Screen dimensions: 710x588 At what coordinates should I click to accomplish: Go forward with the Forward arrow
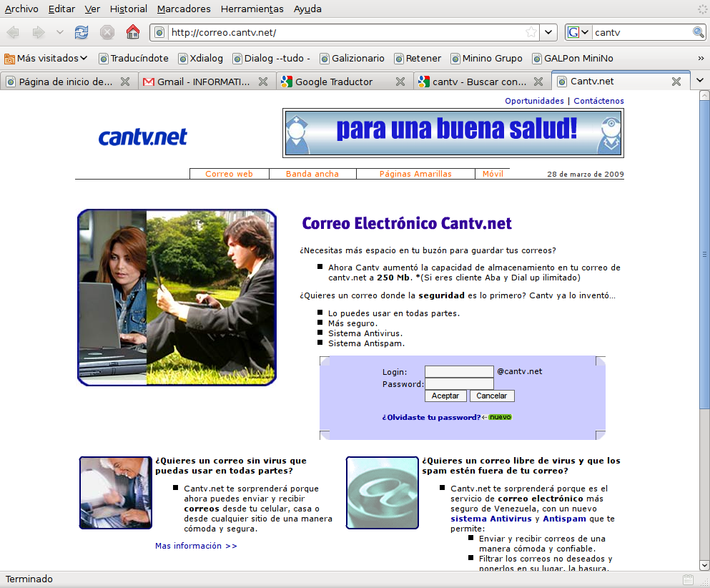click(x=39, y=32)
